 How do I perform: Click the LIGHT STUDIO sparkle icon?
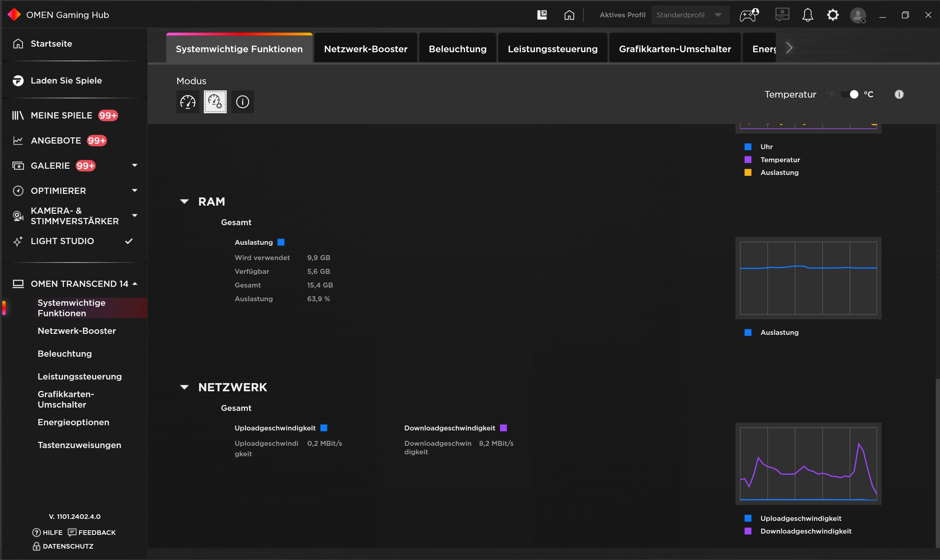[x=18, y=241]
